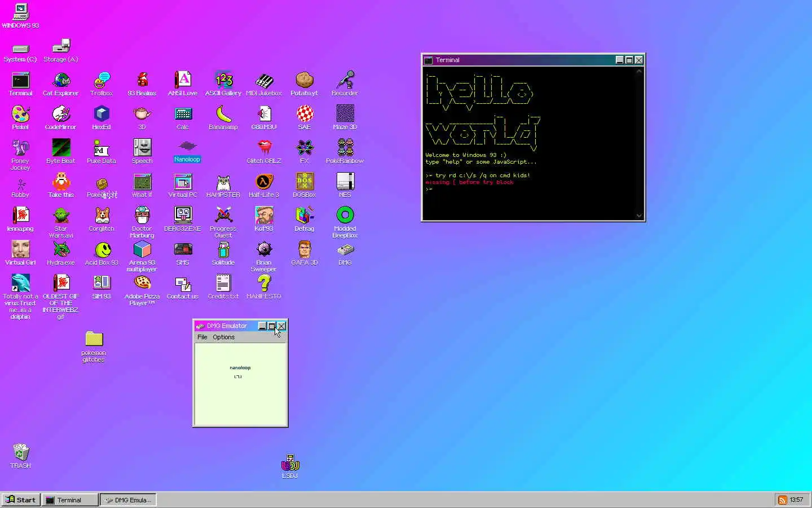Open the Modded BeepBox icon

pyautogui.click(x=345, y=222)
